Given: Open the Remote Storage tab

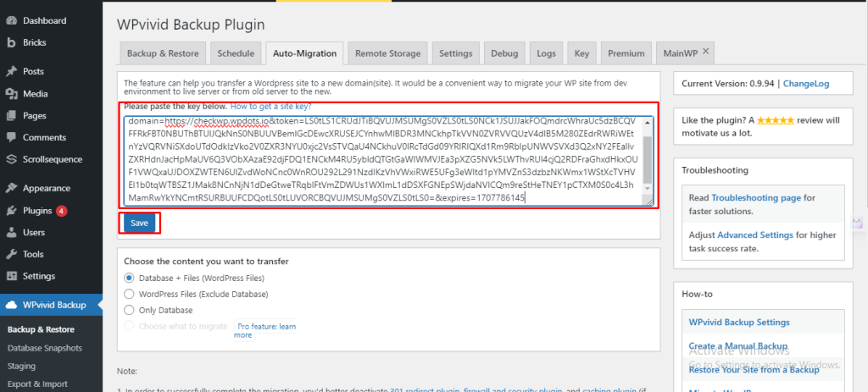Looking at the screenshot, I should click(387, 53).
